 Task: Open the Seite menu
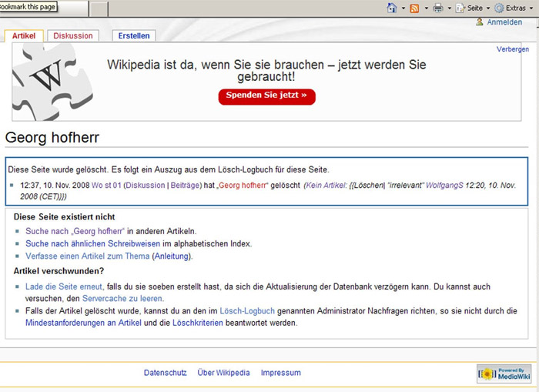[475, 8]
